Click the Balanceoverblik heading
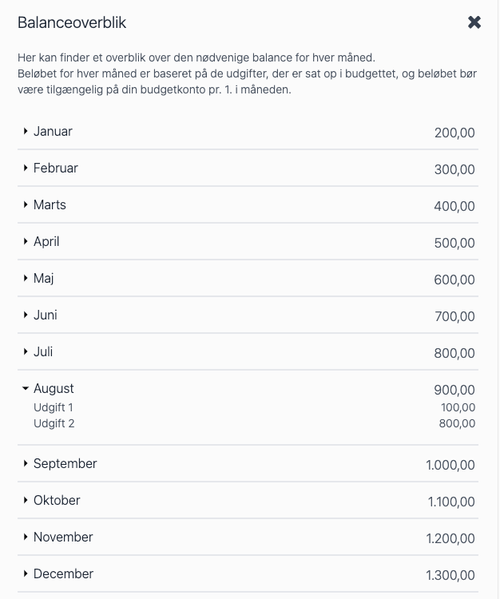The image size is (500, 599). coord(72,23)
